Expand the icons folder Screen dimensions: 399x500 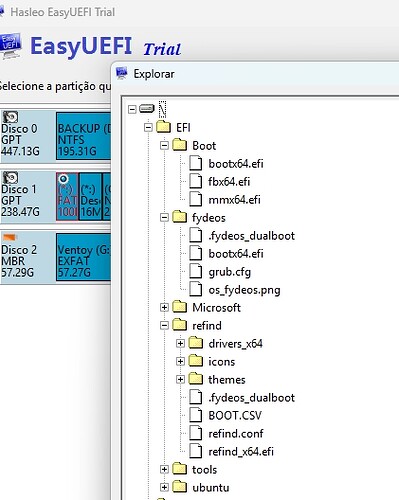coord(180,361)
